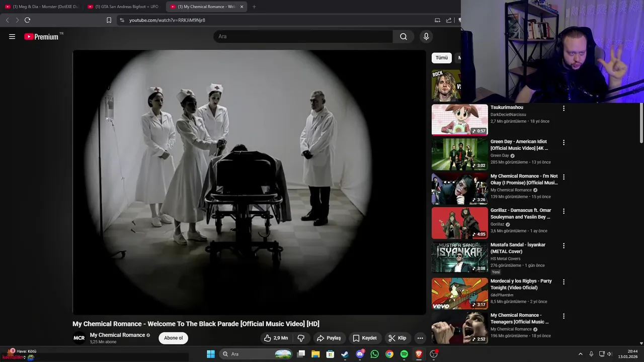This screenshot has height=362, width=644.
Task: Open the Windows Start button
Action: [x=211, y=354]
